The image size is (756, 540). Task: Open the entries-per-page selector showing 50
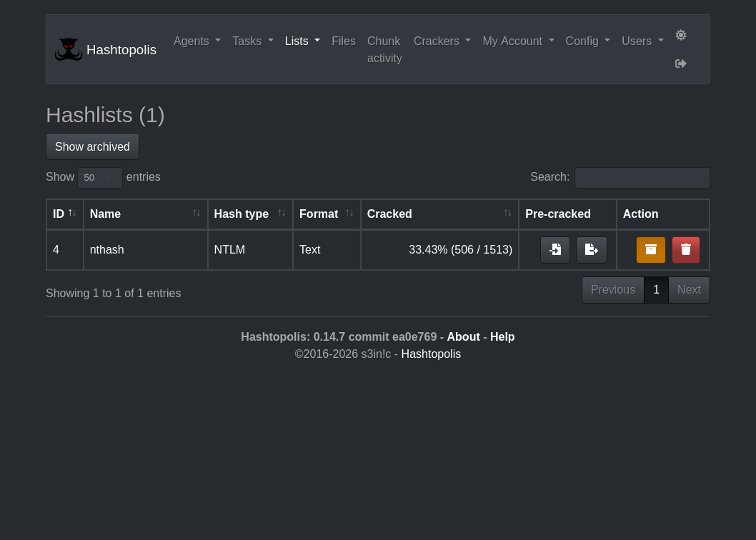pos(99,177)
